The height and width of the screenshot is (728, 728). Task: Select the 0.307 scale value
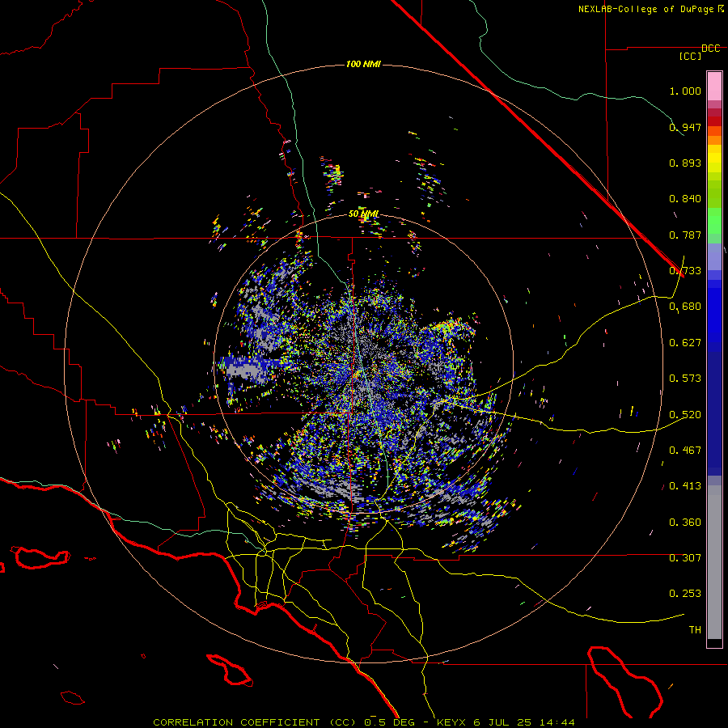[x=685, y=558]
